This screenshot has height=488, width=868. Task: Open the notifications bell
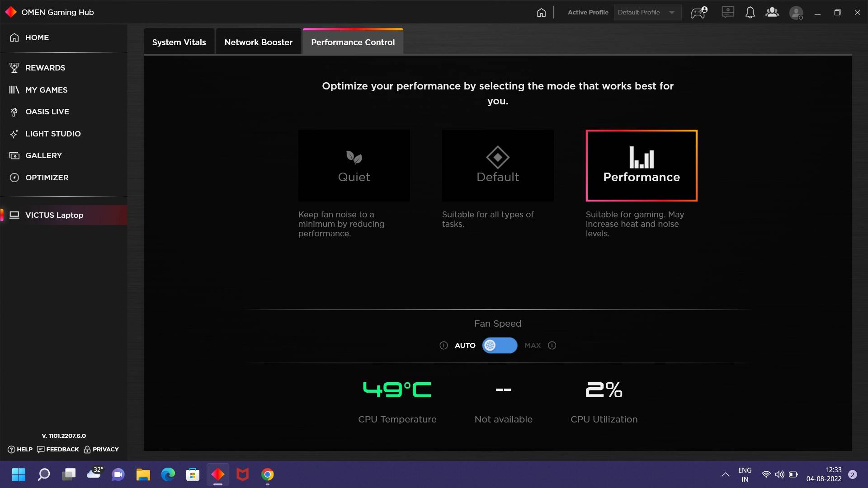click(x=750, y=13)
